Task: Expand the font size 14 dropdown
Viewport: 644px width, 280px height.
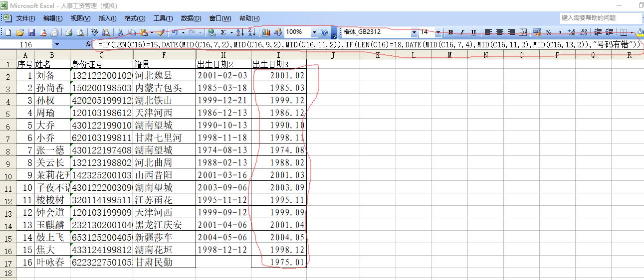Action: pyautogui.click(x=438, y=32)
